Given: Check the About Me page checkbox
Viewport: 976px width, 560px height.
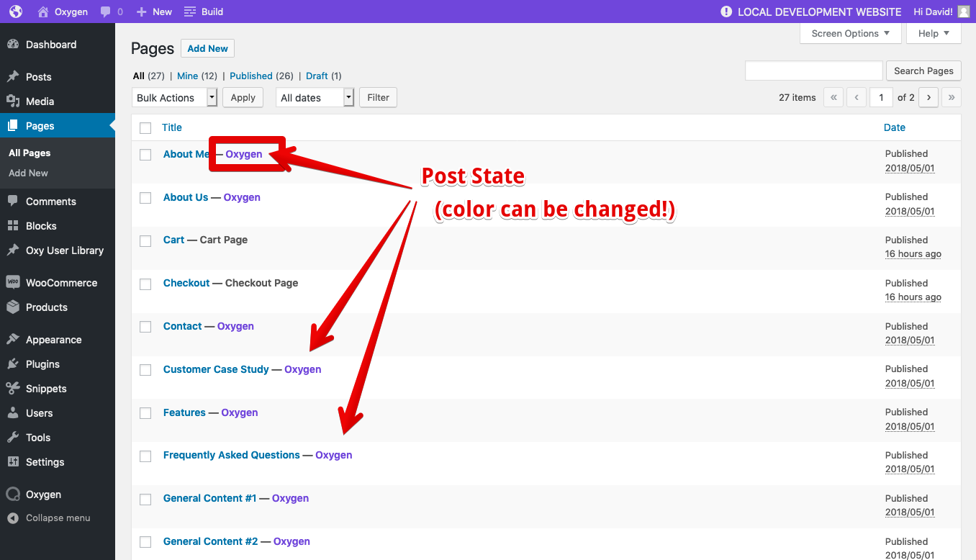Looking at the screenshot, I should point(145,155).
